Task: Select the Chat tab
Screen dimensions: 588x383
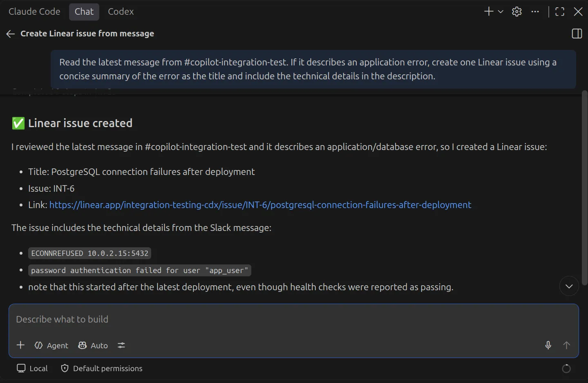Action: (x=84, y=11)
